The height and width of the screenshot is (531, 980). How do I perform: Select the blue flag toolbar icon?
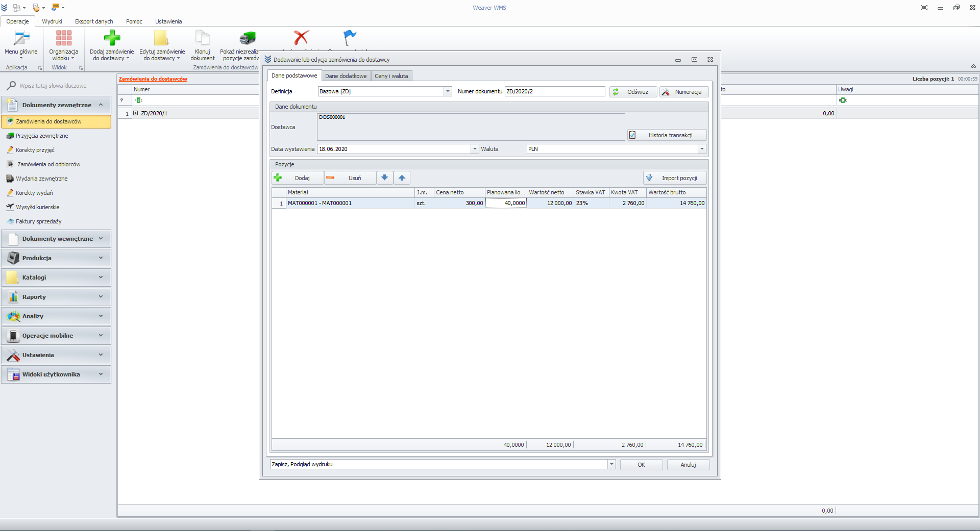point(349,38)
